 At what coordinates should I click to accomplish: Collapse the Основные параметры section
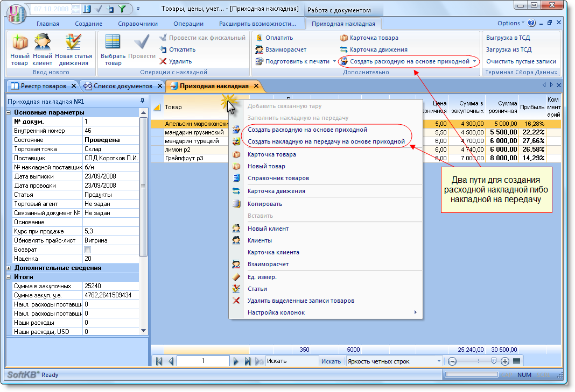click(x=9, y=112)
